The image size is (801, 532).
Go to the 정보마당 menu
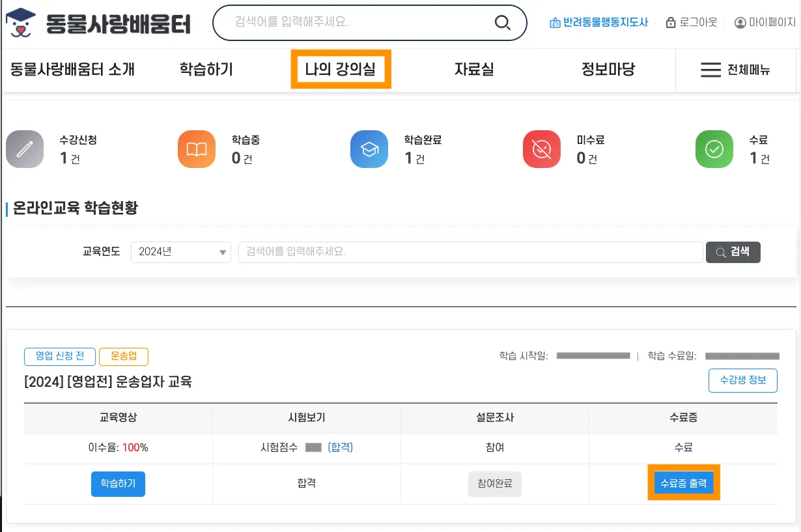(x=608, y=69)
